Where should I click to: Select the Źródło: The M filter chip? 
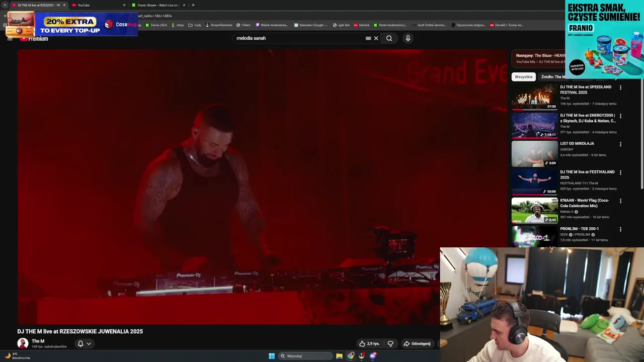click(552, 77)
